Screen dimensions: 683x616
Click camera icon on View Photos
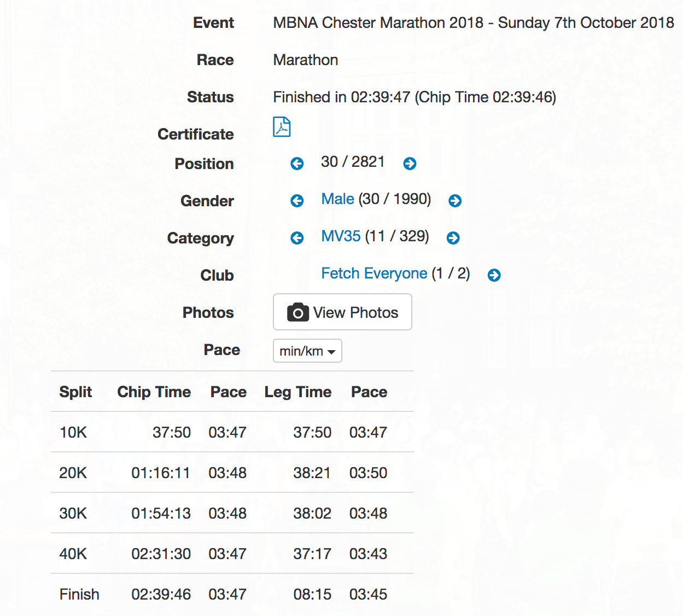pos(298,312)
